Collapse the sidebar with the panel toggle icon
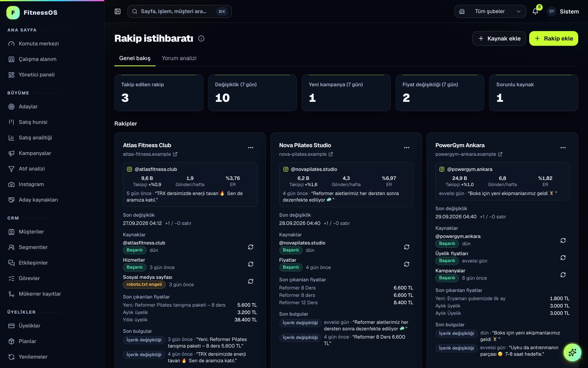Screen dimensions: 588x368 pyautogui.click(x=118, y=11)
